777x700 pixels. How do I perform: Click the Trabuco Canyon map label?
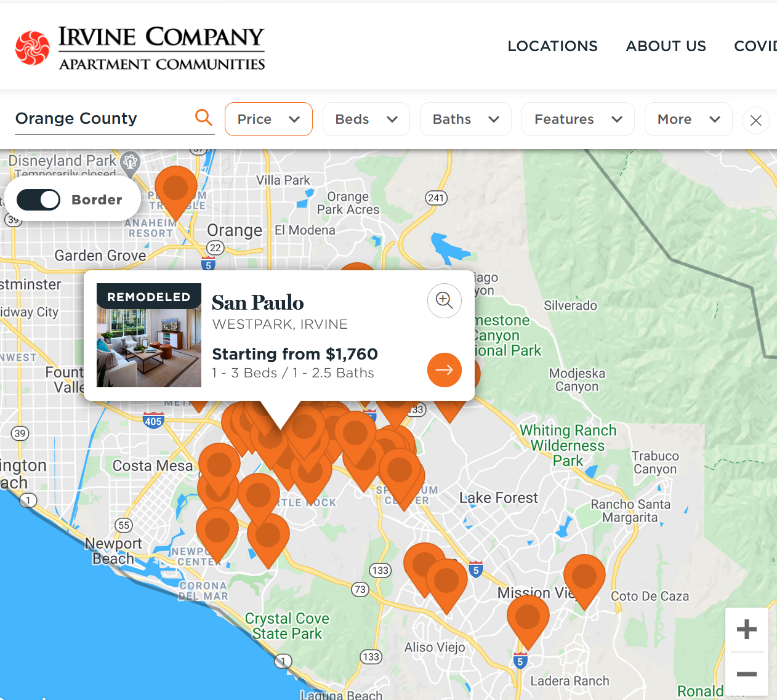click(x=655, y=462)
